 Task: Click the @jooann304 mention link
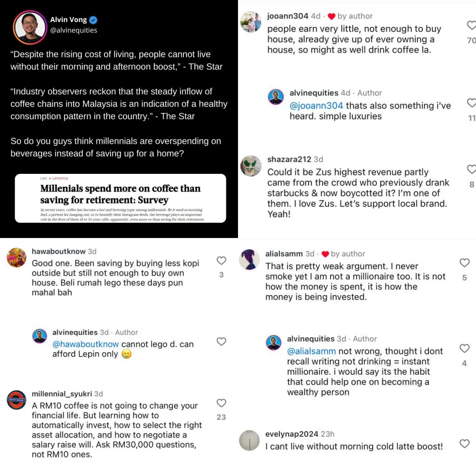316,106
